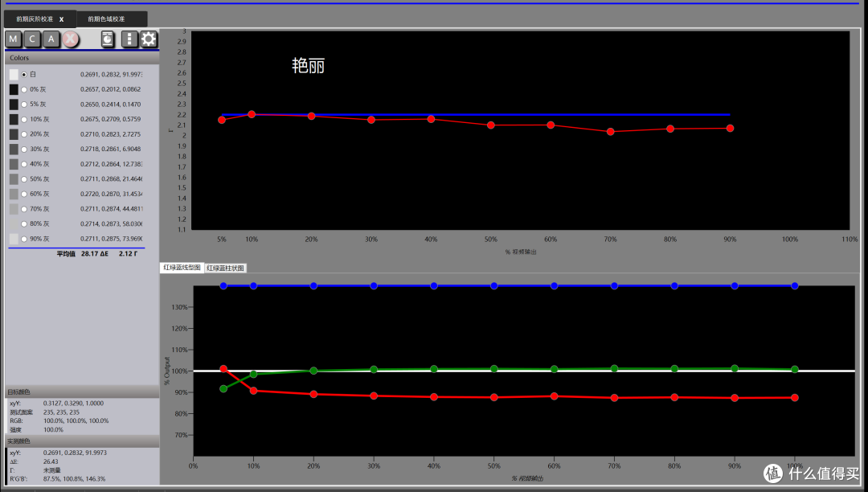Viewport: 868px width, 492px height.
Task: Select the 红绿蓝线型图 chart tab
Action: click(x=182, y=268)
